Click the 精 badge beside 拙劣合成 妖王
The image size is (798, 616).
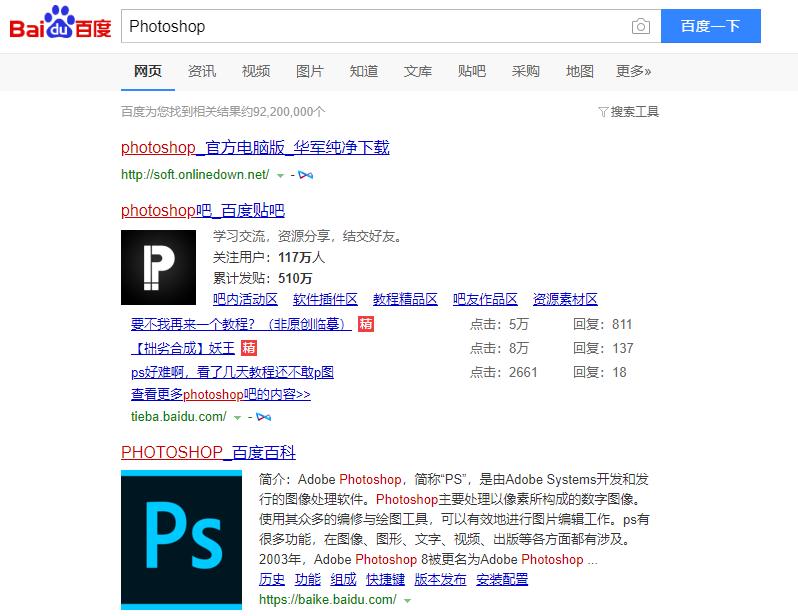point(249,348)
